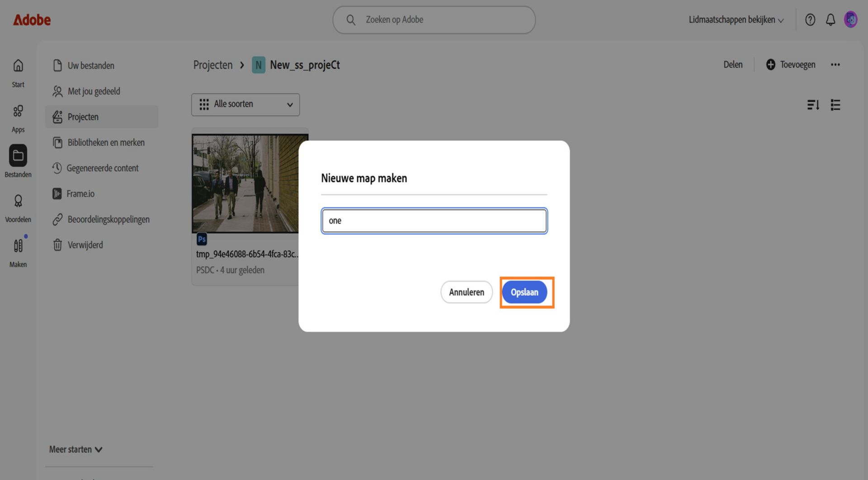
Task: Open Voordelen in left rail
Action: pos(18,209)
